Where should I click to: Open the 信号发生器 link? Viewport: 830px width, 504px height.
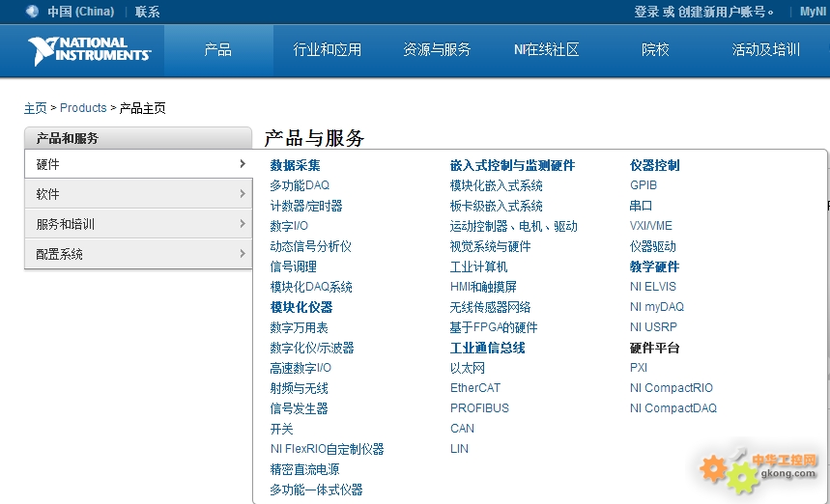(x=300, y=408)
